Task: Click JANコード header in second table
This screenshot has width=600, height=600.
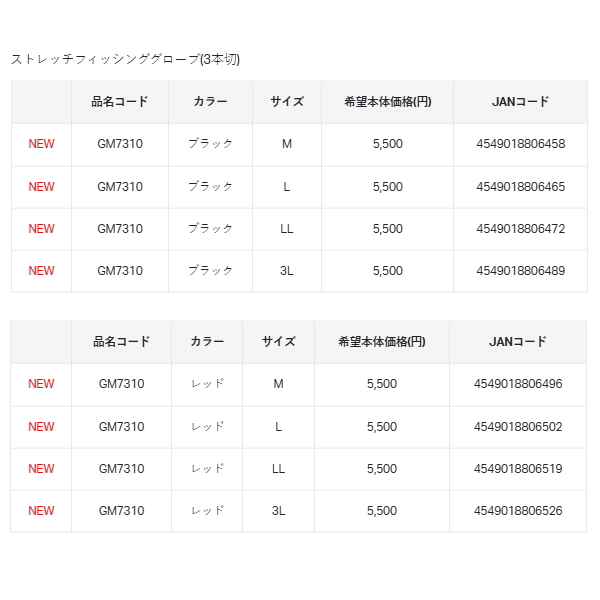Action: click(x=519, y=342)
